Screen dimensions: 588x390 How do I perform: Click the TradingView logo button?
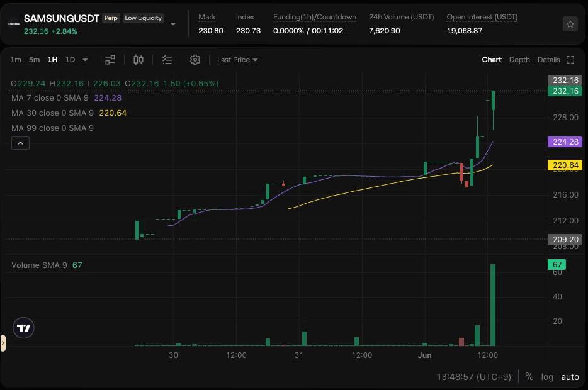pos(24,328)
